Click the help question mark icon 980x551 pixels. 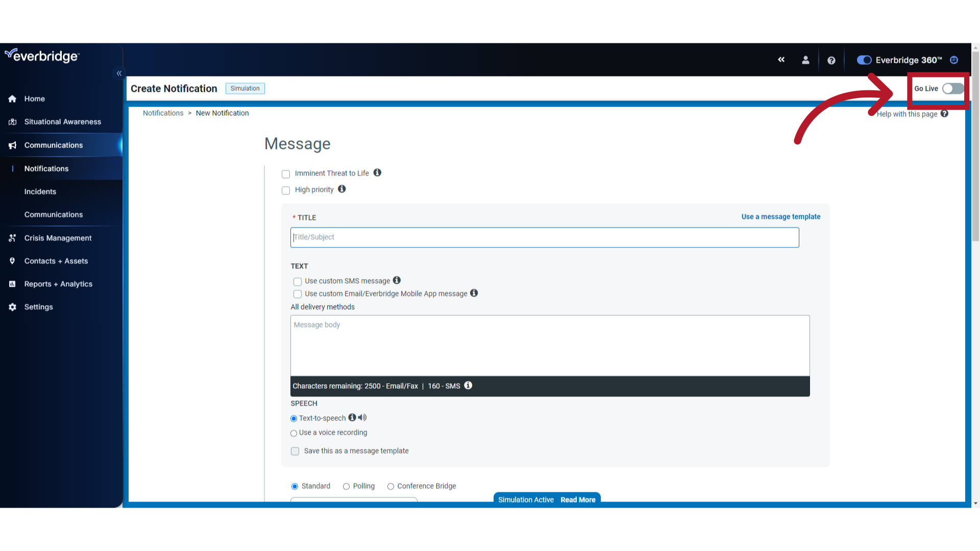pos(832,61)
